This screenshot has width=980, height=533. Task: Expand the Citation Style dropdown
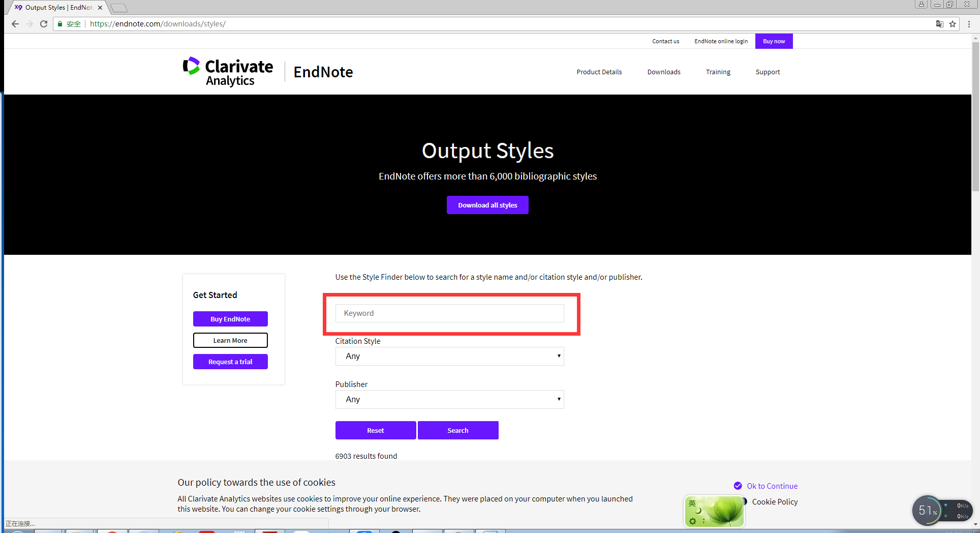(x=450, y=356)
